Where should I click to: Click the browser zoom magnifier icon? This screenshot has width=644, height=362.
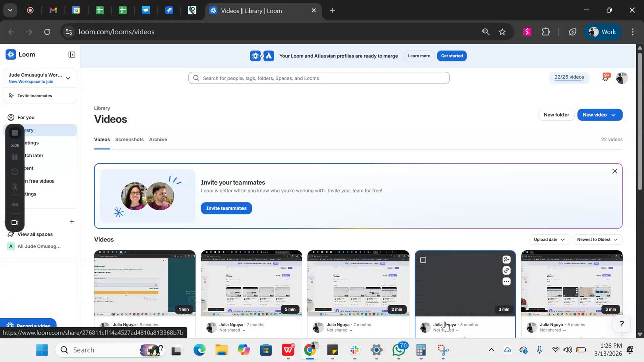tap(486, 32)
